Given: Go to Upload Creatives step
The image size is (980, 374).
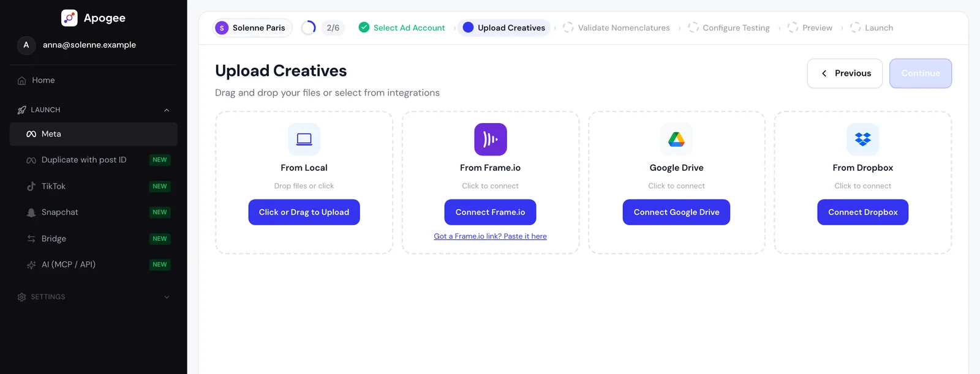Looking at the screenshot, I should [x=504, y=28].
